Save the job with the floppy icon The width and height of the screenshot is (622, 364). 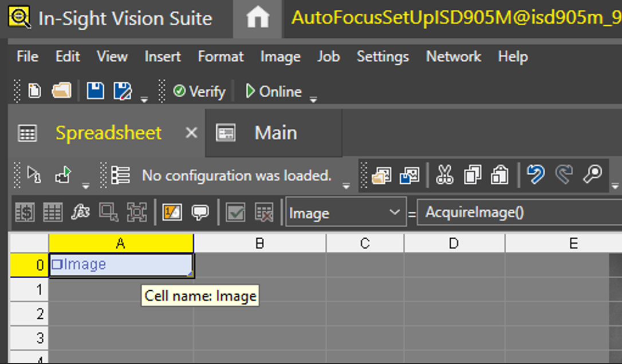pyautogui.click(x=95, y=91)
